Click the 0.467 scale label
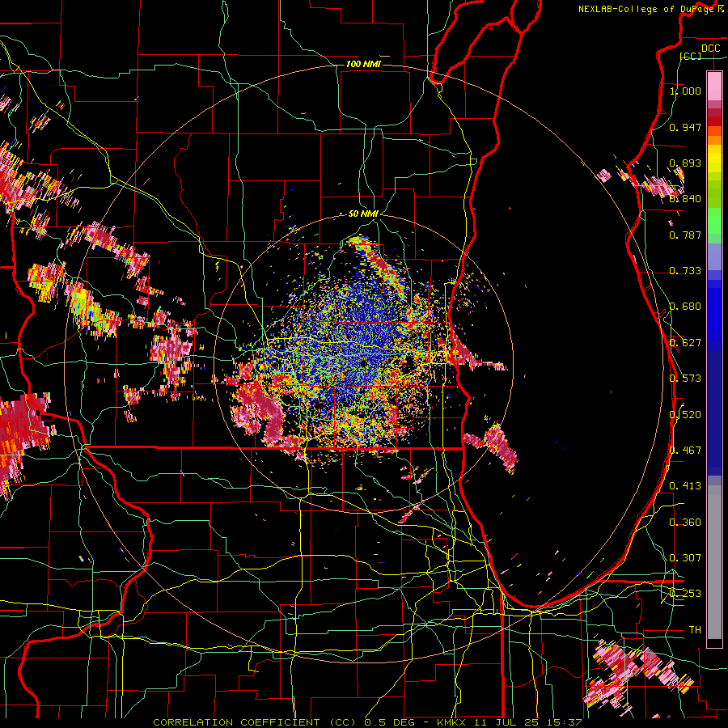 pyautogui.click(x=685, y=451)
